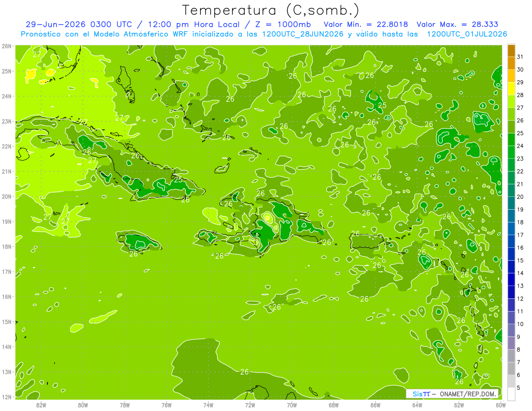Select the 14N latitude axis label
This screenshot has height=411, width=532.
pos(7,347)
